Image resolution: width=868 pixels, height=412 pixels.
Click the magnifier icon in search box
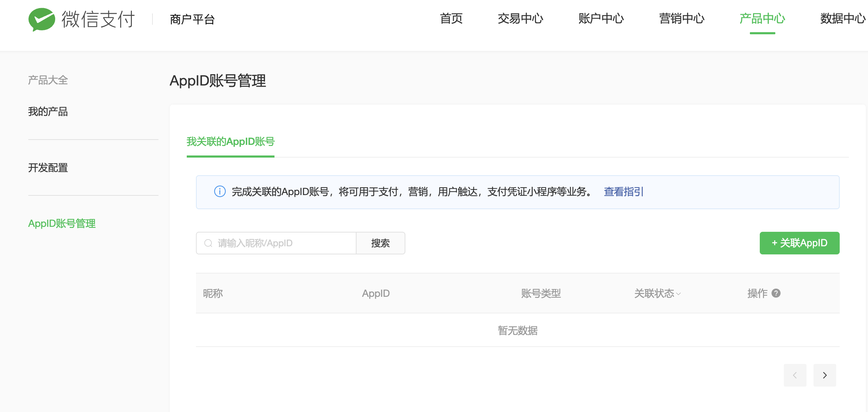[x=208, y=243]
